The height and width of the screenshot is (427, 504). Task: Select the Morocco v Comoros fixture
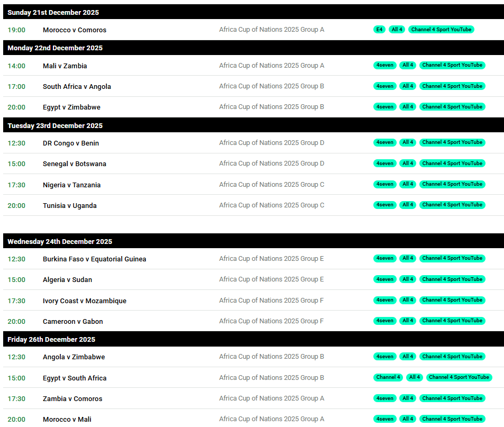75,30
